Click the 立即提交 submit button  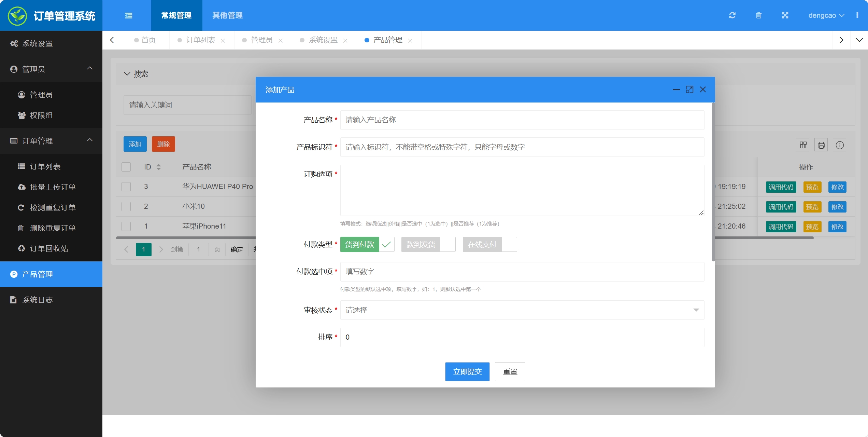(467, 371)
